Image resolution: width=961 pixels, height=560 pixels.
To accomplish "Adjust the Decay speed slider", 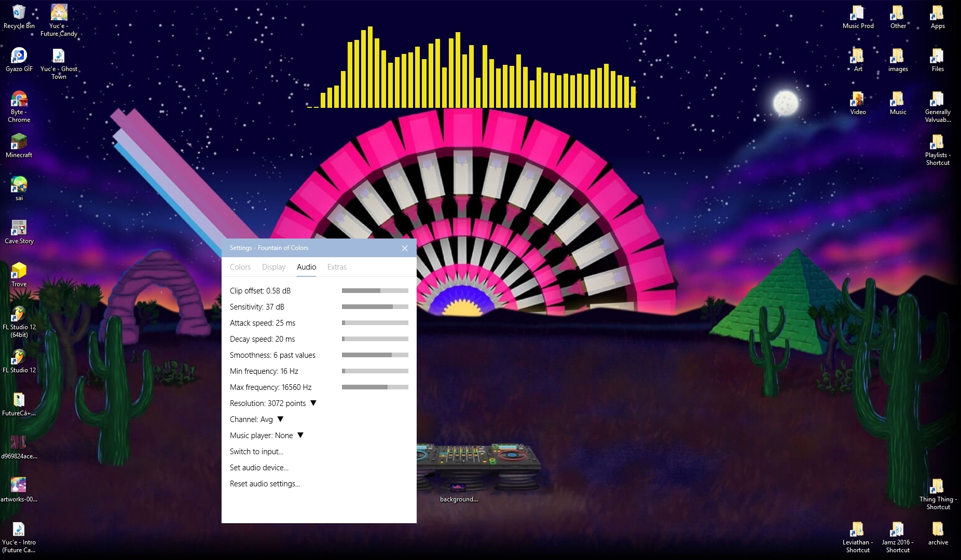I will coord(375,339).
